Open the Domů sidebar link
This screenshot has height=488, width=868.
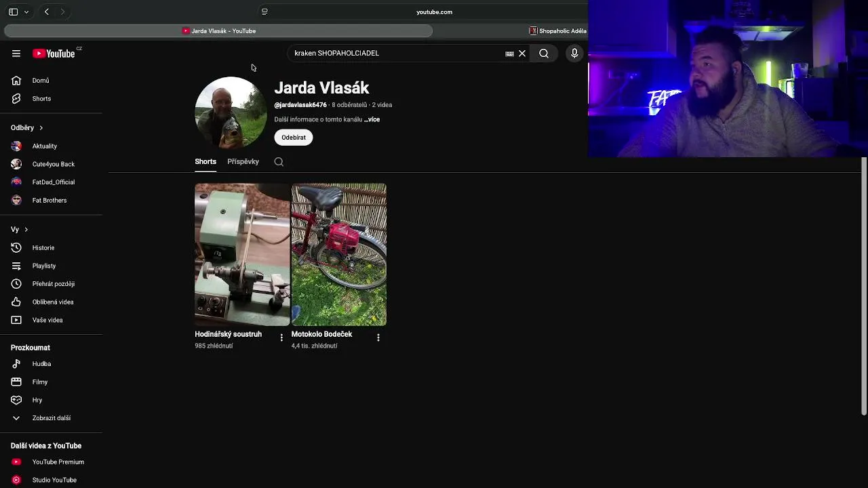click(x=41, y=81)
